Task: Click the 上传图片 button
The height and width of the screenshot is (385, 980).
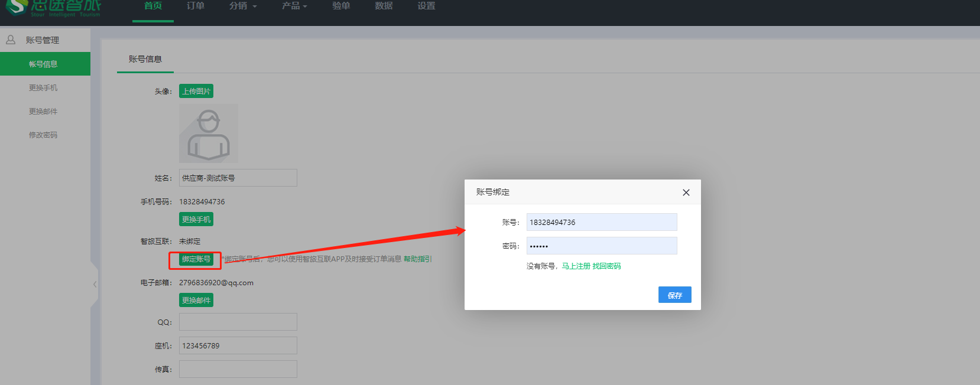Action: [196, 91]
